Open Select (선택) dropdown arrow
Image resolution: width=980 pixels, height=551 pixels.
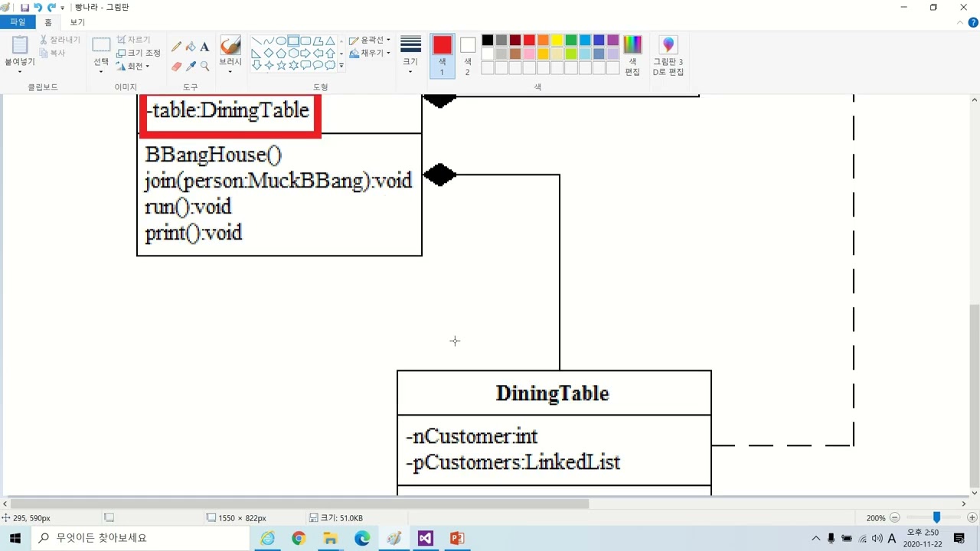click(101, 72)
